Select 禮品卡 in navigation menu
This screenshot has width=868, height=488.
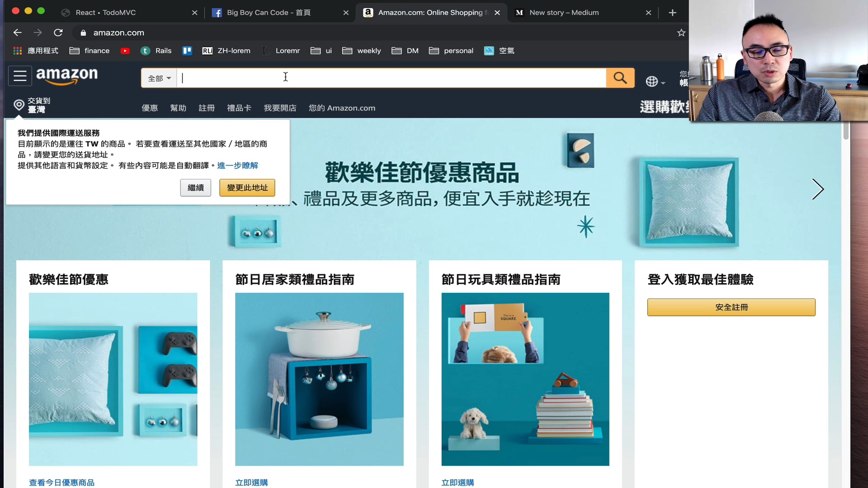pyautogui.click(x=239, y=108)
